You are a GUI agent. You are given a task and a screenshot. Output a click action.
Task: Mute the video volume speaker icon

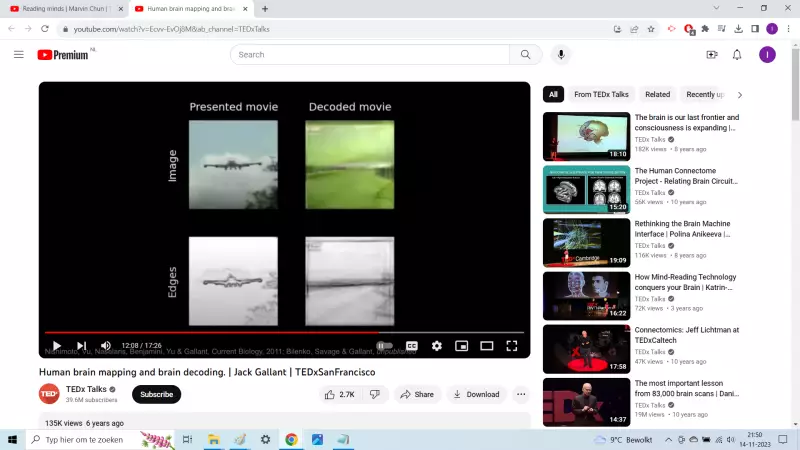106,346
